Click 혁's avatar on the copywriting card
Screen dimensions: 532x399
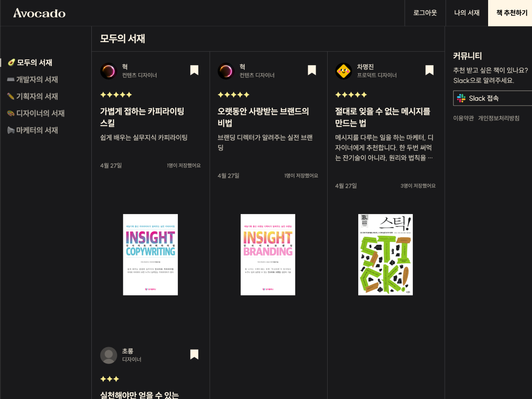coord(108,71)
